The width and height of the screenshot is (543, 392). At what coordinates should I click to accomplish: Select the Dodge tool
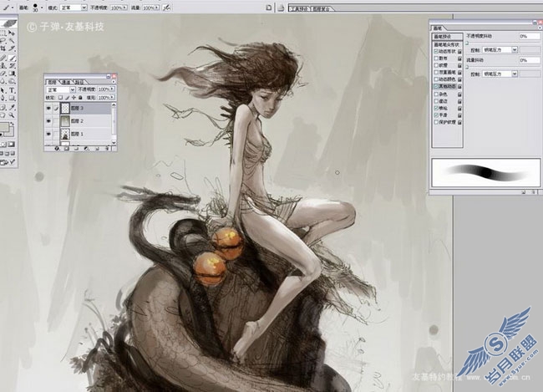pyautogui.click(x=12, y=81)
